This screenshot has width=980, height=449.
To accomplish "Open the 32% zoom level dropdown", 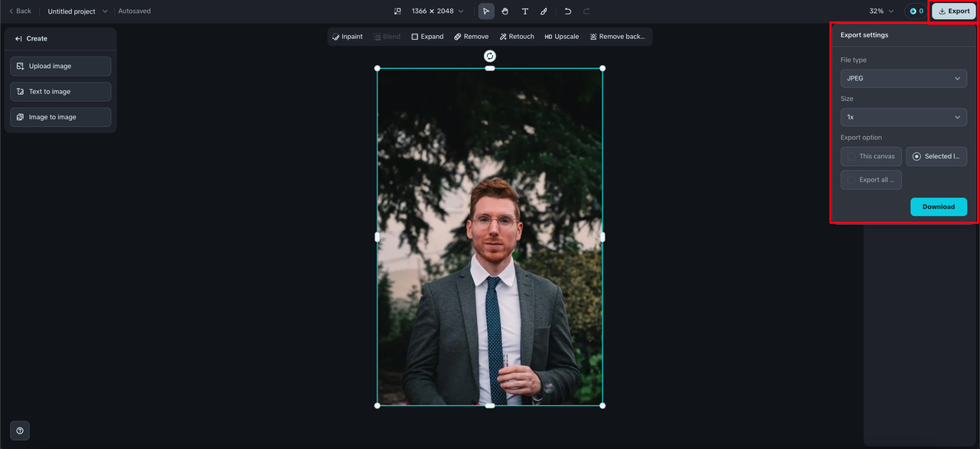I will [881, 11].
